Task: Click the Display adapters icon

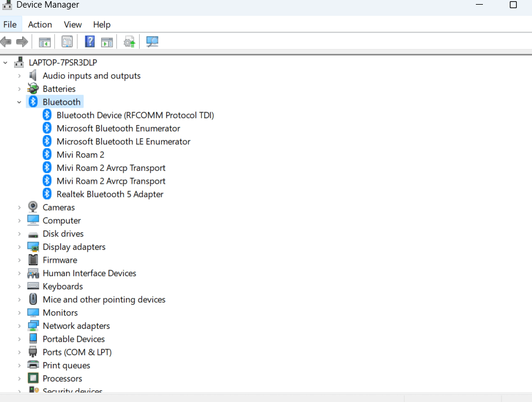Action: pyautogui.click(x=33, y=246)
